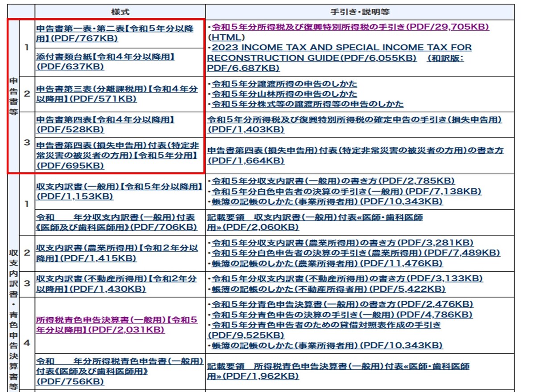Open 添付書類台紙【令和4年分以降用】 PDF link
This screenshot has height=392, width=535.
point(105,61)
